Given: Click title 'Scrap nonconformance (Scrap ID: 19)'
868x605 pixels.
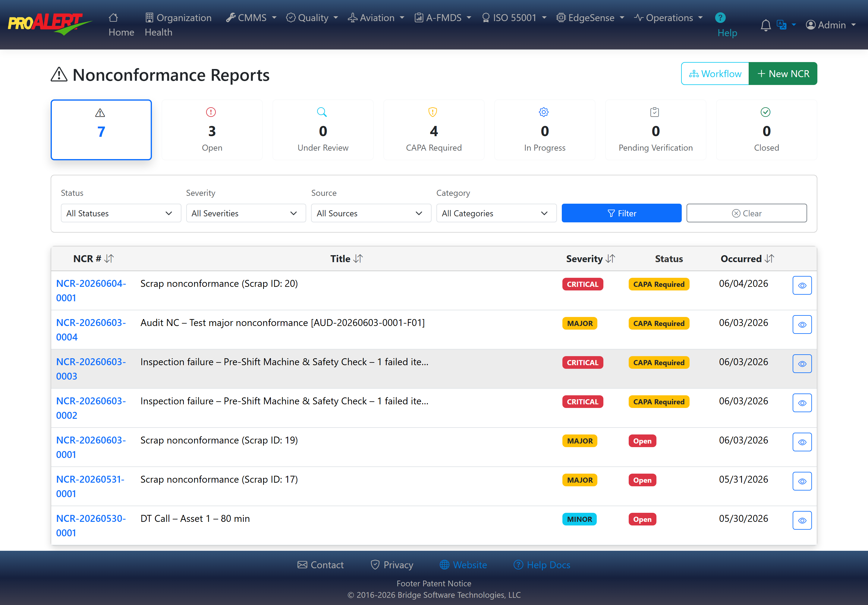Looking at the screenshot, I should click(x=219, y=440).
